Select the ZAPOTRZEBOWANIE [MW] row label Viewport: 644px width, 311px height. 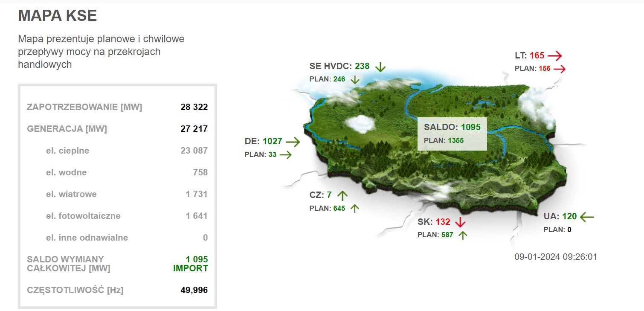tap(84, 107)
